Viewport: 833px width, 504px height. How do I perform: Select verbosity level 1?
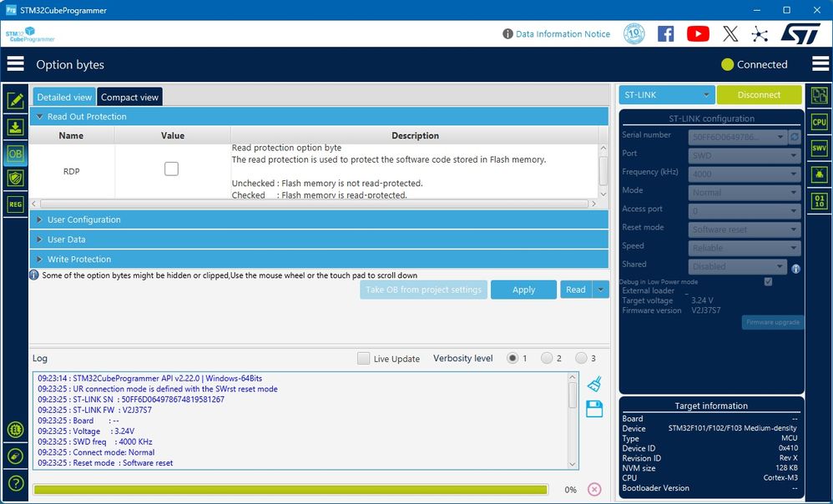click(x=512, y=359)
